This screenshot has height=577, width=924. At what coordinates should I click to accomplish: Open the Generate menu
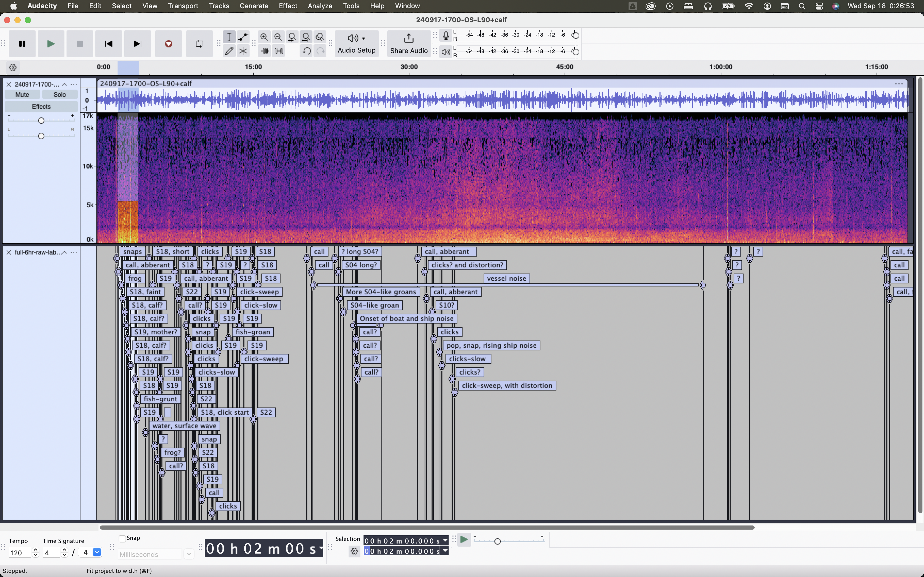click(254, 6)
